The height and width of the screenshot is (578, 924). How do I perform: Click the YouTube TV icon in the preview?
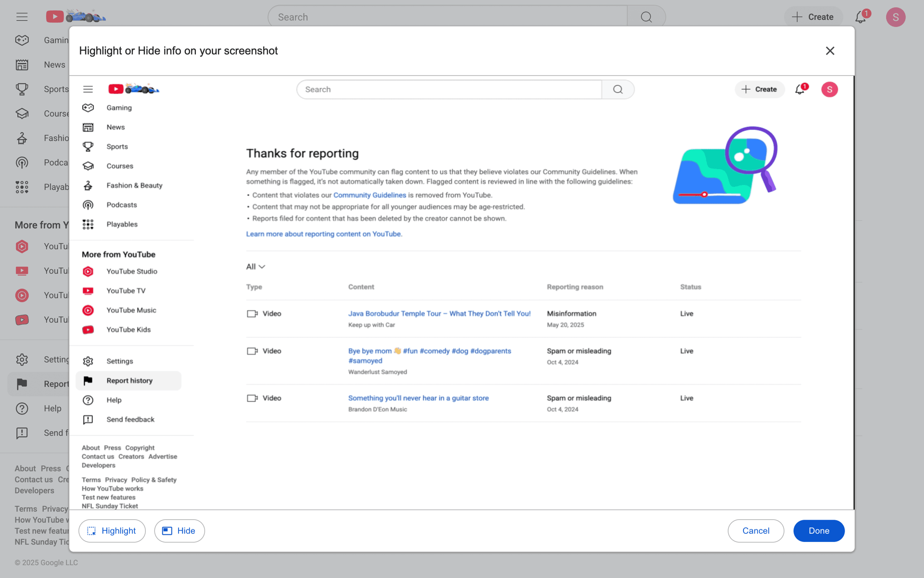pyautogui.click(x=88, y=291)
